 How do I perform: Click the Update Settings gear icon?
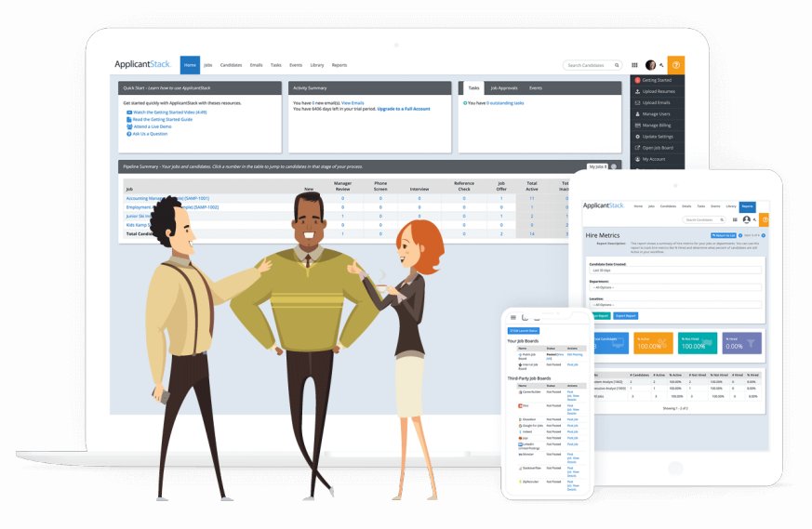[637, 137]
